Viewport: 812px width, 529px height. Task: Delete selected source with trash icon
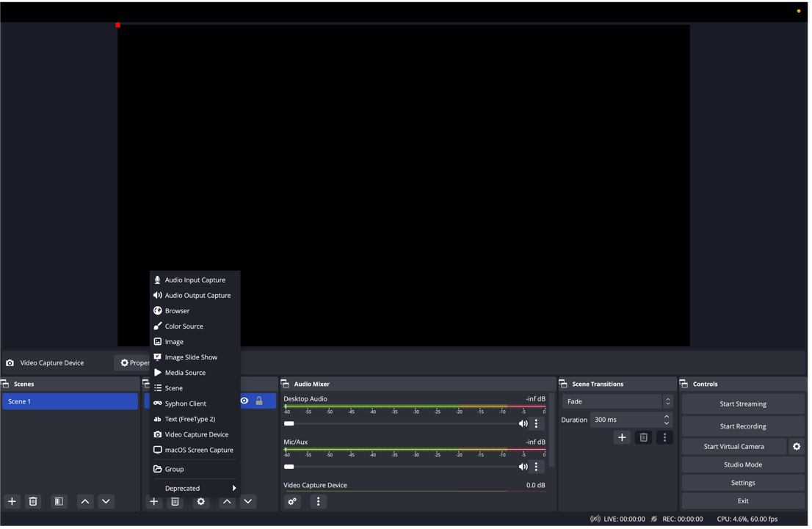coord(175,503)
